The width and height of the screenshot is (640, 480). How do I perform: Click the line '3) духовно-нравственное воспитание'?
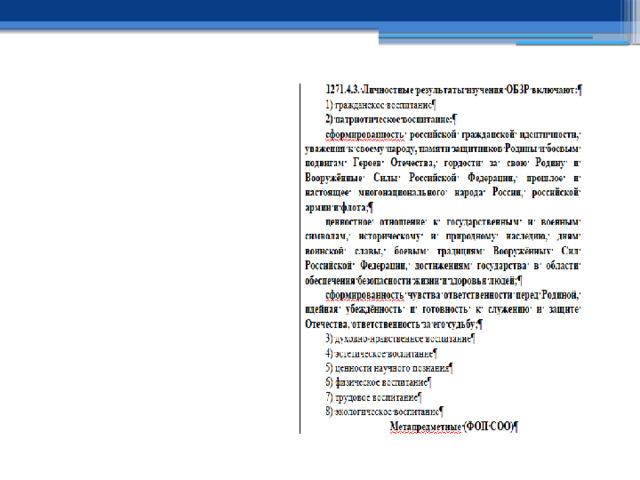(400, 339)
